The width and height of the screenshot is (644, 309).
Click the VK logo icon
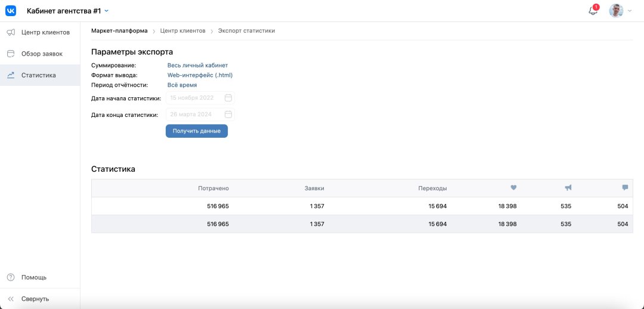(11, 11)
